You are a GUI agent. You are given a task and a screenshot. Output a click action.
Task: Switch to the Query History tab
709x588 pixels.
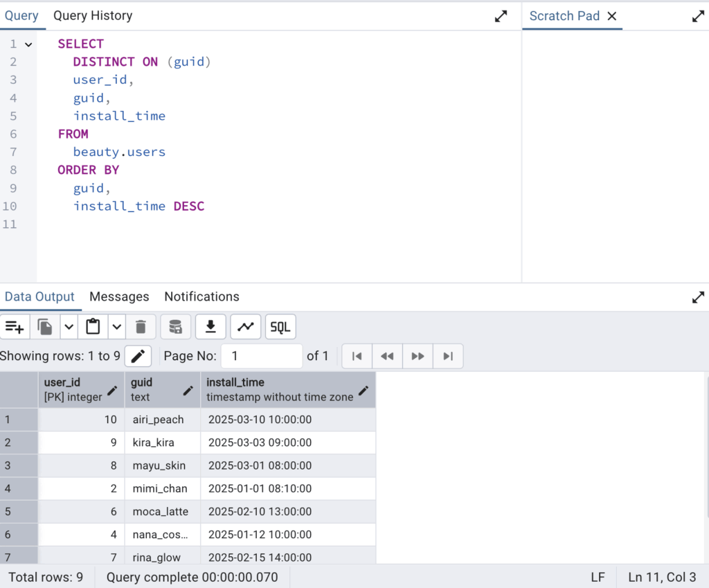(93, 16)
